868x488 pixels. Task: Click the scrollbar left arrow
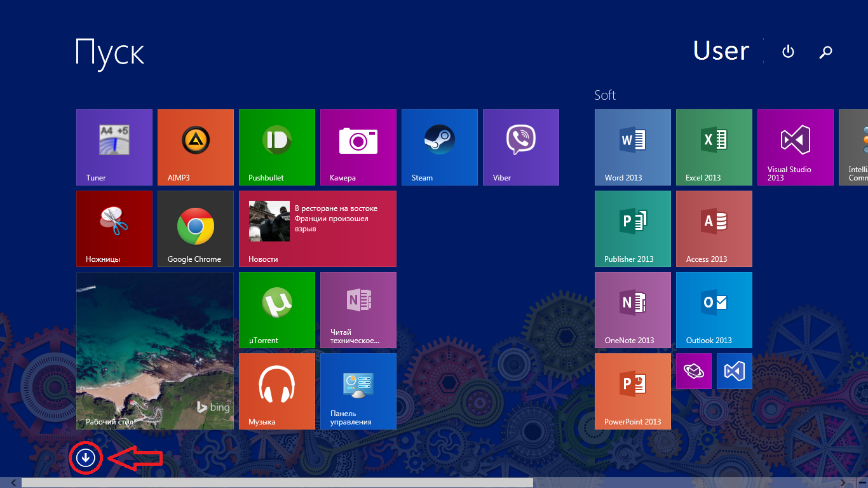coord(13,483)
